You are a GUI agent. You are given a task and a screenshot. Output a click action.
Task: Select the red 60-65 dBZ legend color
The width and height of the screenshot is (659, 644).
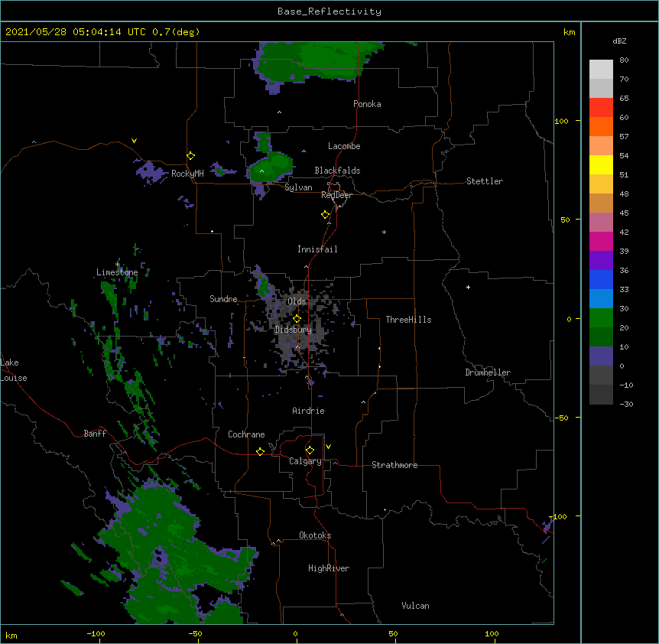(x=601, y=108)
